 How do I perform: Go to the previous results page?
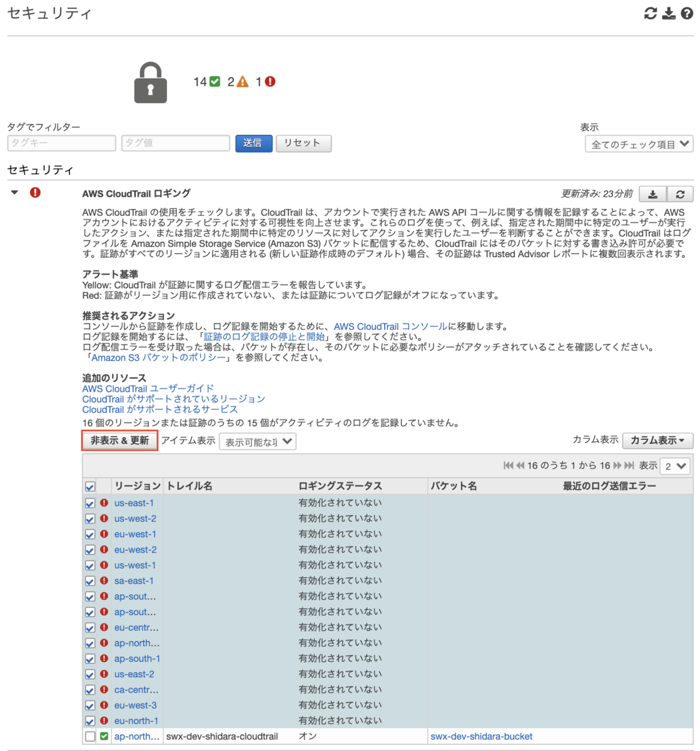point(520,466)
